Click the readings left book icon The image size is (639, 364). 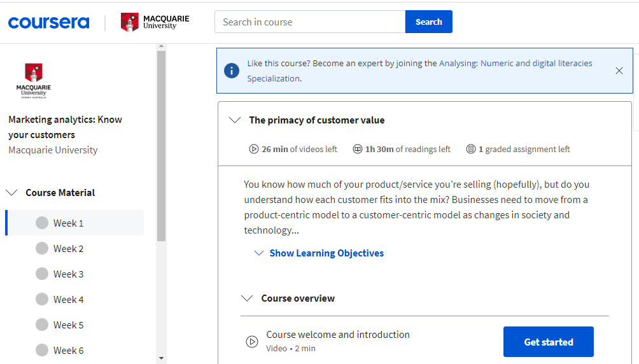[358, 149]
